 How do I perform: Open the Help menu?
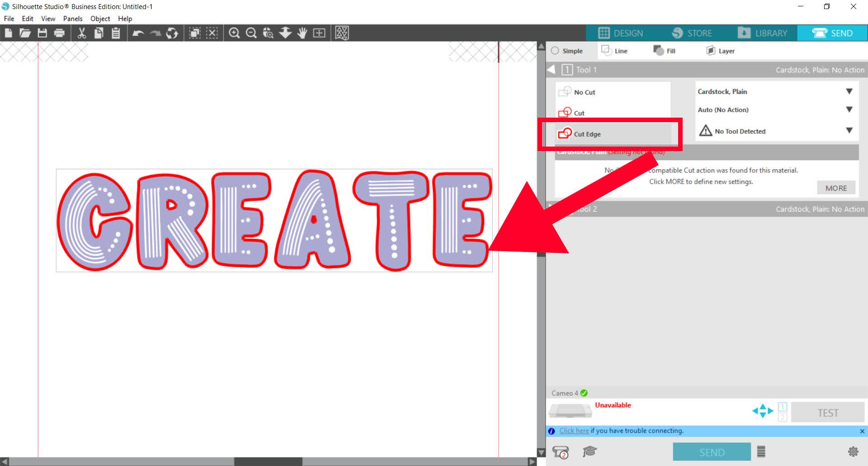[125, 19]
